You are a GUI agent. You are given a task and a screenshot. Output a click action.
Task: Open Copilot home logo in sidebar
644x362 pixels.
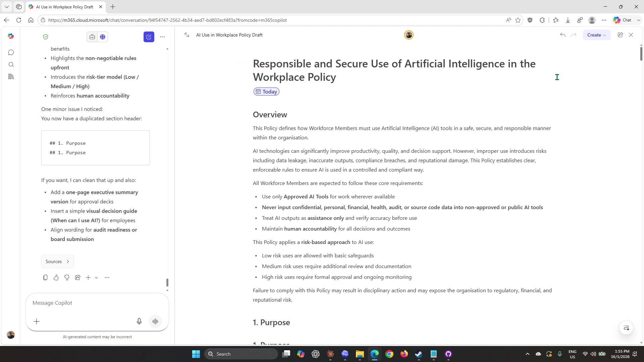pyautogui.click(x=11, y=36)
